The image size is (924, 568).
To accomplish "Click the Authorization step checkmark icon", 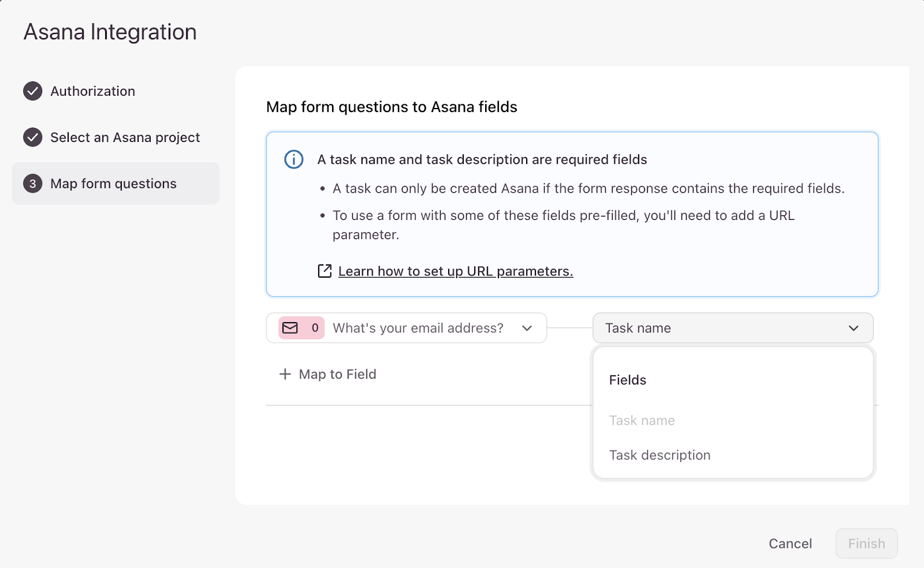I will coord(33,91).
